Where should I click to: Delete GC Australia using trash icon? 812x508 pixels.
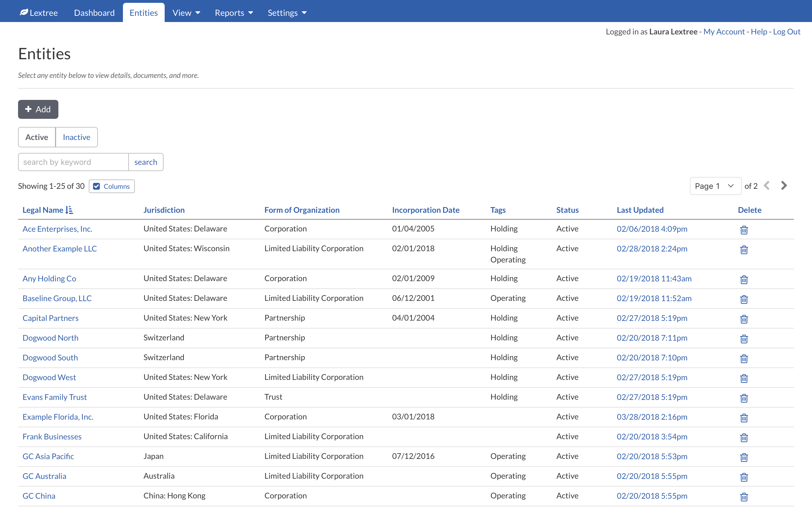[744, 477]
